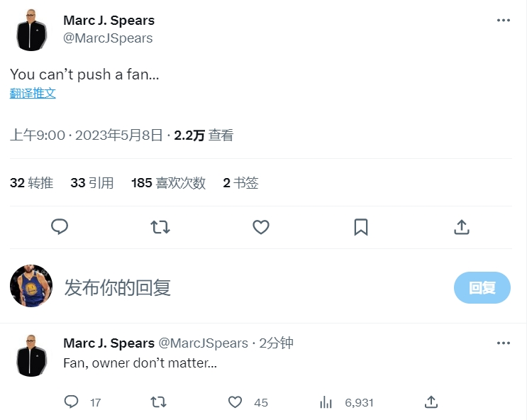
Task: Open more options on main tweet
Action: tap(504, 20)
